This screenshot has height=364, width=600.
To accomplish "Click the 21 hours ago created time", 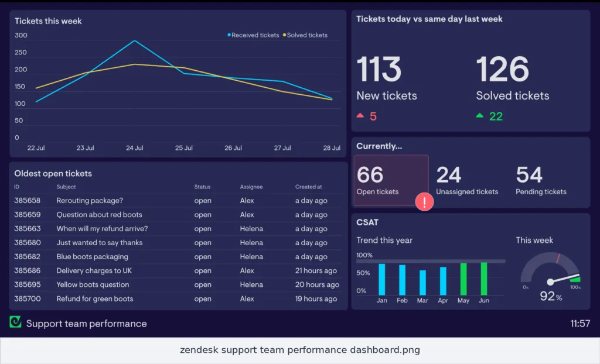I will (x=316, y=271).
